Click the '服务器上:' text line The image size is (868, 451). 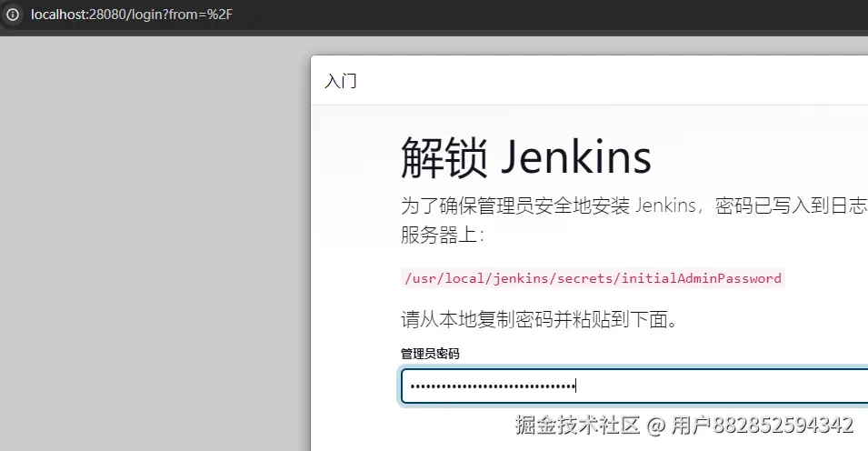tap(443, 235)
